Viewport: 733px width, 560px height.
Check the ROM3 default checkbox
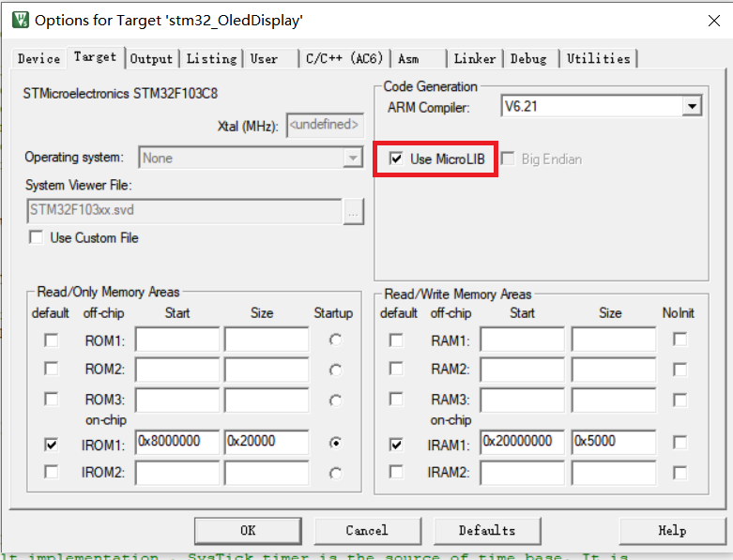pyautogui.click(x=52, y=400)
